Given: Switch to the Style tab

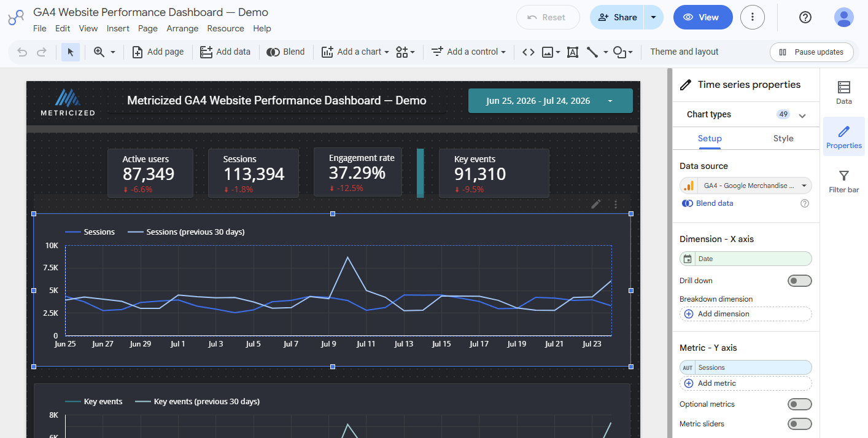Looking at the screenshot, I should pos(783,138).
